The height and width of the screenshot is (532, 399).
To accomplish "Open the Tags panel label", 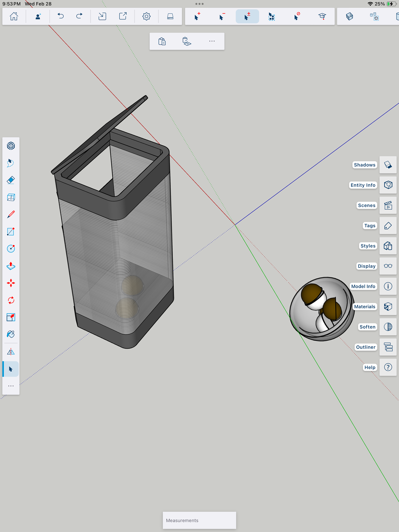I will coord(370,226).
